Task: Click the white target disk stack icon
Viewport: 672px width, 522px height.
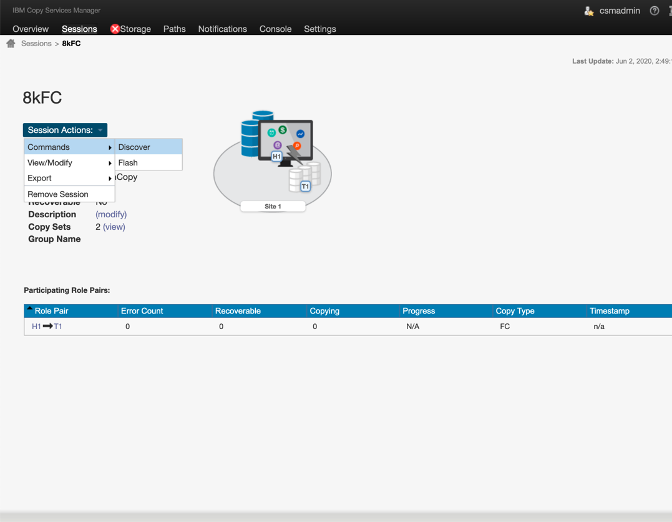Action: (x=305, y=176)
